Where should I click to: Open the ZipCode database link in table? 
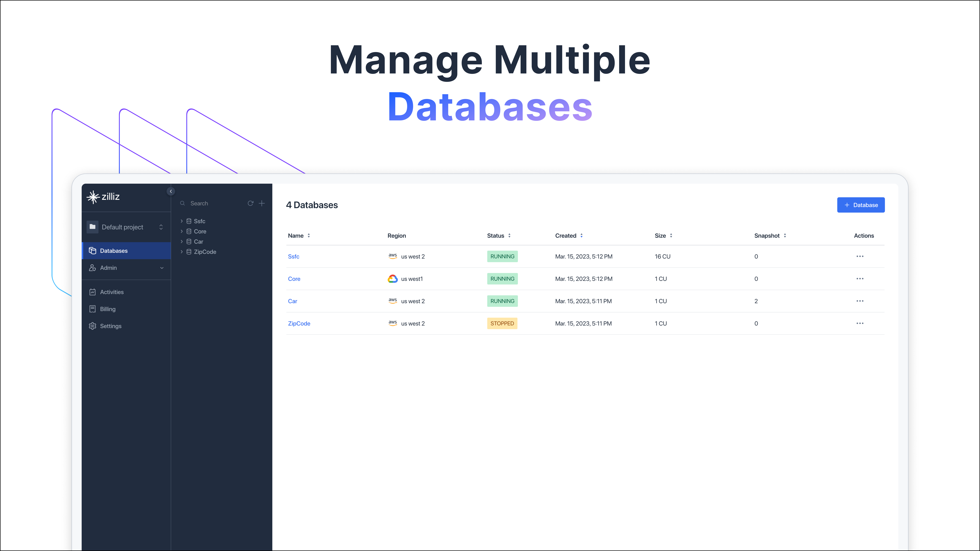point(299,324)
